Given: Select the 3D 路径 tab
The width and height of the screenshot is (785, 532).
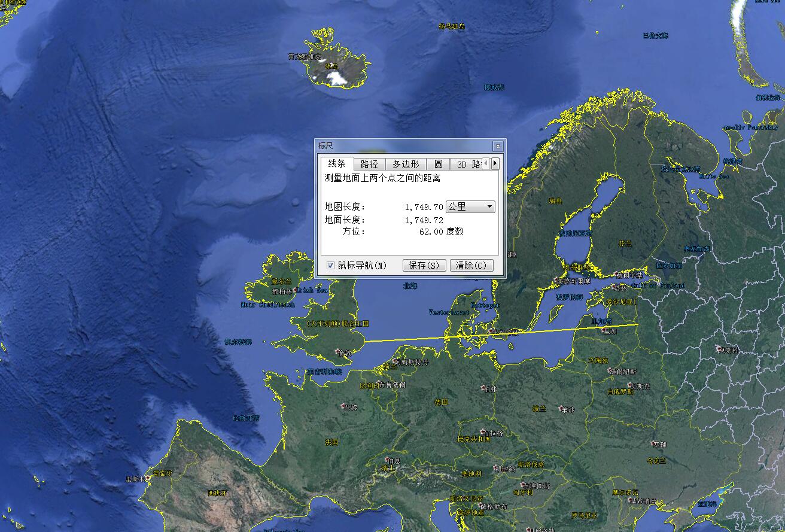Looking at the screenshot, I should (466, 164).
